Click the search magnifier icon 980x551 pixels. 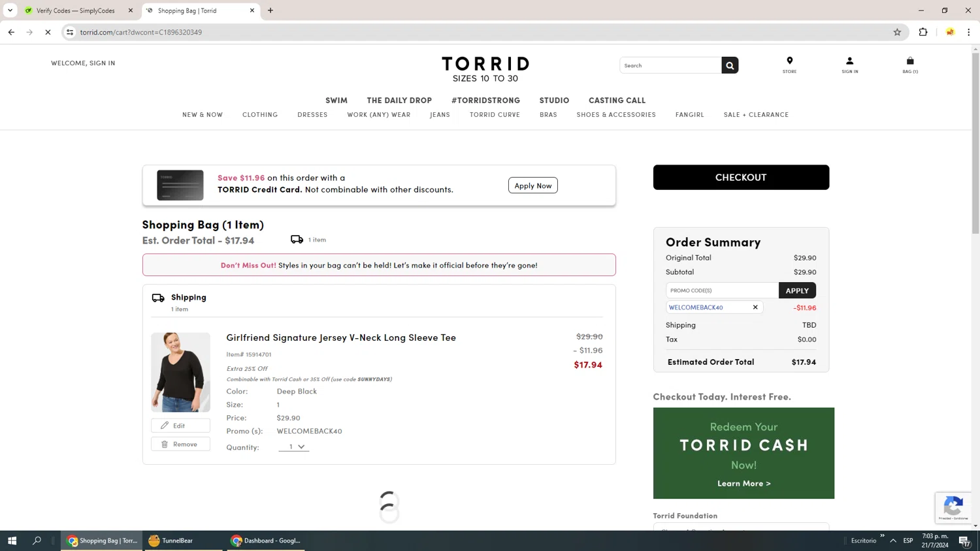pos(730,65)
